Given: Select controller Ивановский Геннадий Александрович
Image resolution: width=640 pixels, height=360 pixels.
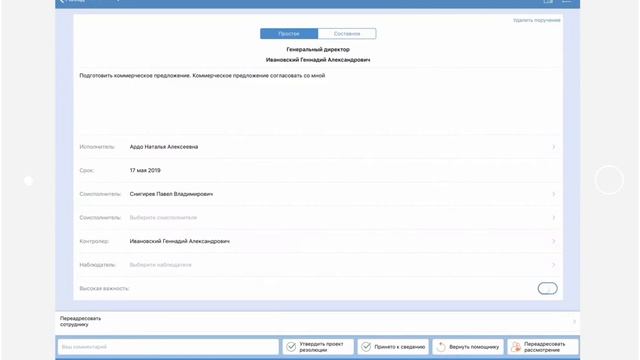Looking at the screenshot, I should (180, 242).
